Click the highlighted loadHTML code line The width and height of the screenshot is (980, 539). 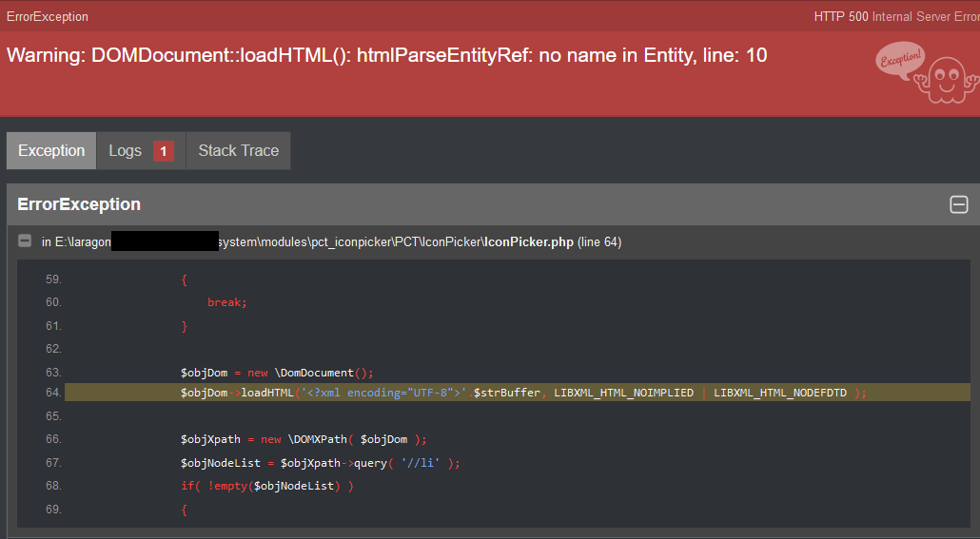pos(523,393)
